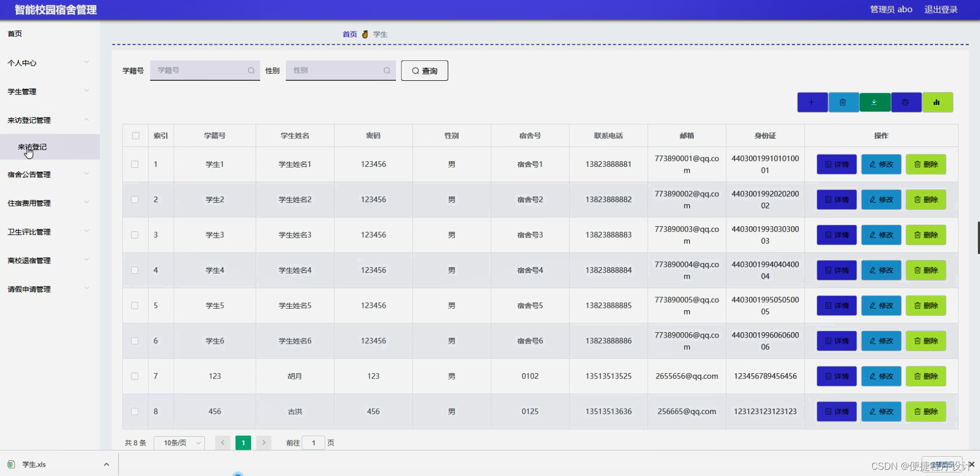Collapse the 来访登记管理 sidebar menu

50,120
